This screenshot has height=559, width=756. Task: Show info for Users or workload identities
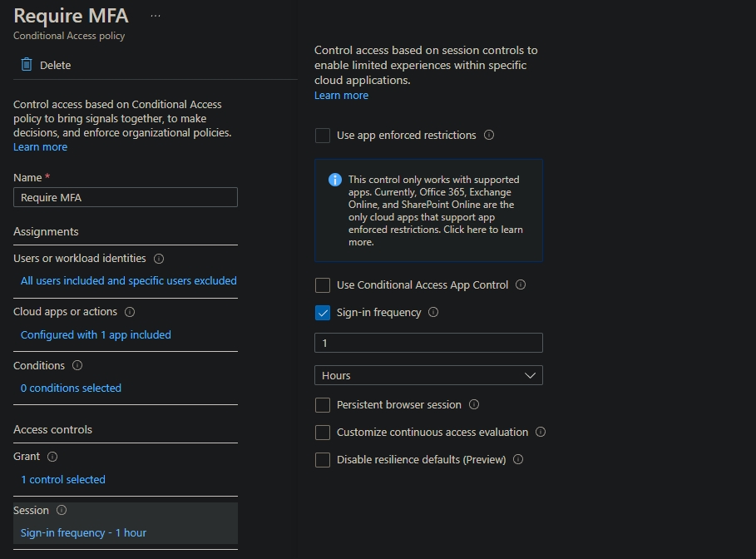click(159, 259)
